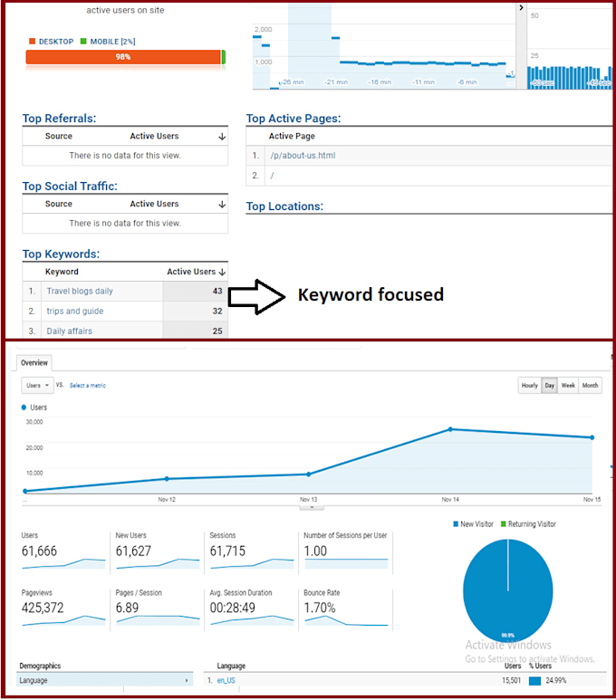This screenshot has height=700, width=616.
Task: Click the 15,501 users value
Action: 511,680
